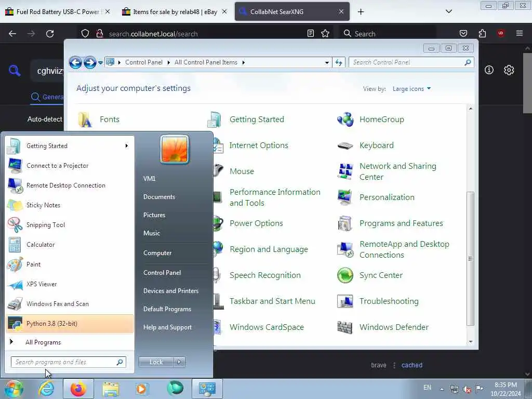Image resolution: width=532 pixels, height=399 pixels.
Task: Expand the All Control Panel Items breadcrumb arrow
Action: (243, 62)
